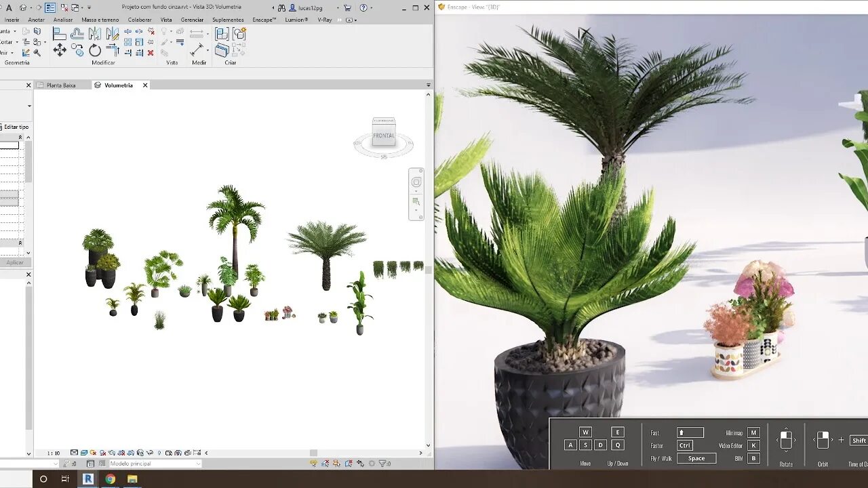The width and height of the screenshot is (868, 488).
Task: Close the Volumetria view tab
Action: coord(145,85)
